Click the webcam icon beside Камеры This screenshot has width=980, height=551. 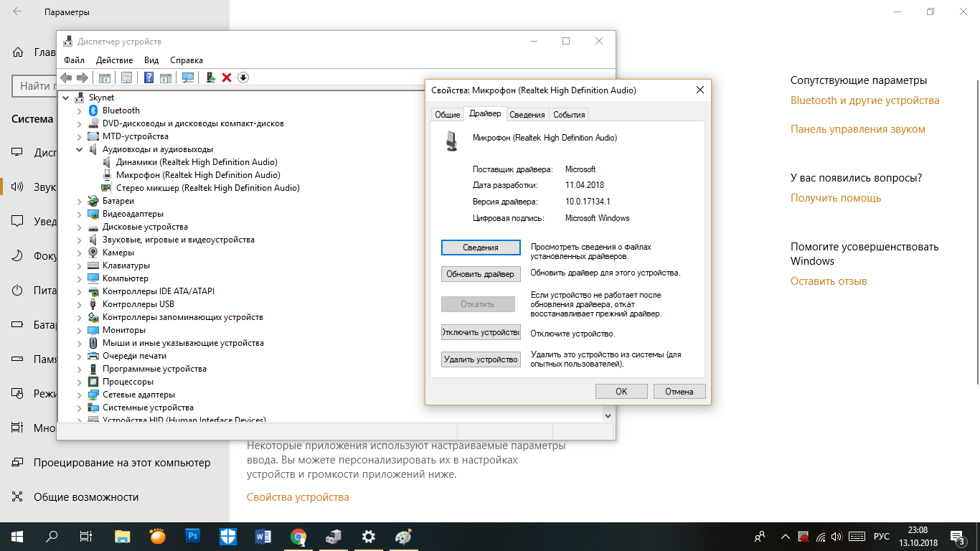[93, 253]
